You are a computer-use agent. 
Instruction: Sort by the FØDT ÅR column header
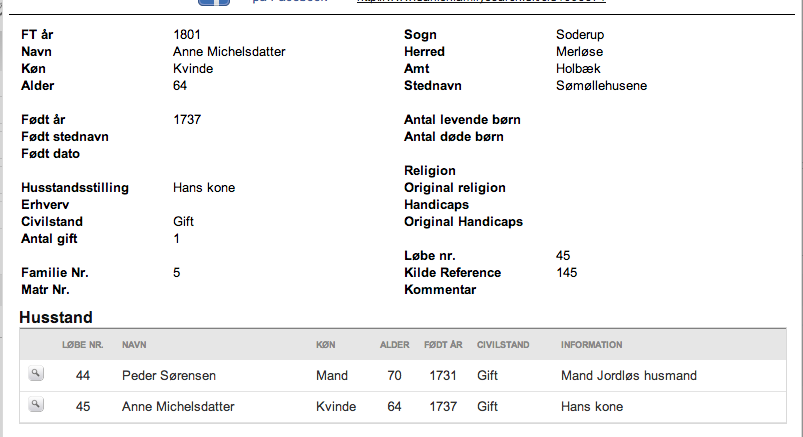[443, 345]
